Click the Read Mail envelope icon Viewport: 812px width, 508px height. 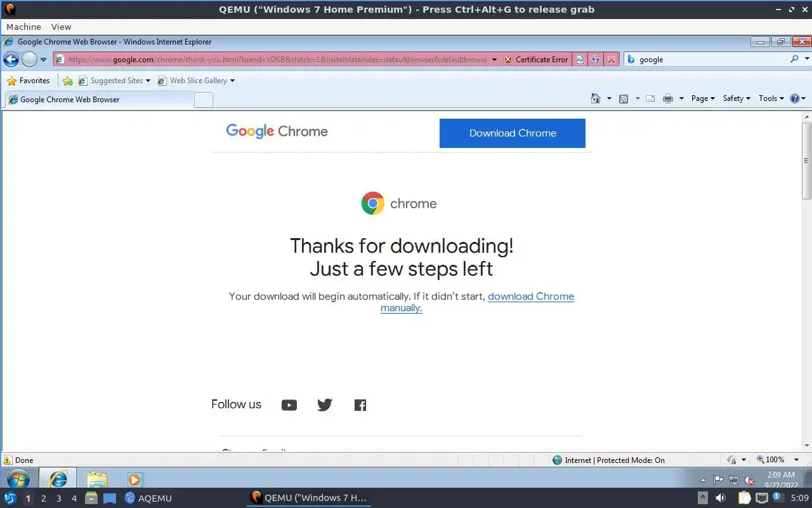click(650, 98)
